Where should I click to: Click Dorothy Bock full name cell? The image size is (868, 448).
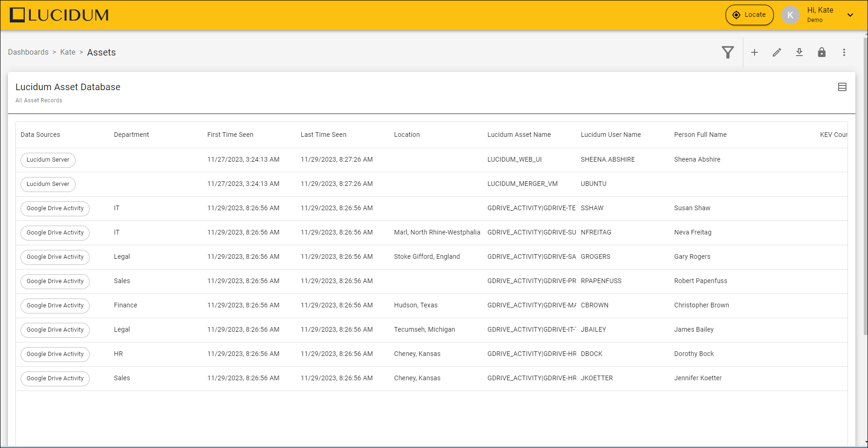pos(694,354)
